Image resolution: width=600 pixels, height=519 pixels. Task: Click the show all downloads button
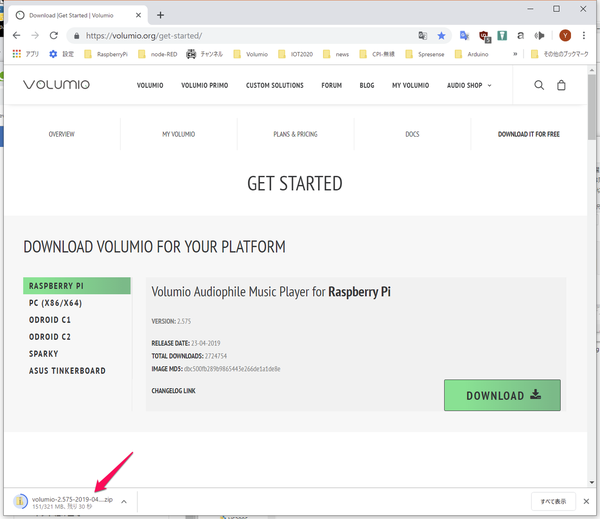pos(552,501)
